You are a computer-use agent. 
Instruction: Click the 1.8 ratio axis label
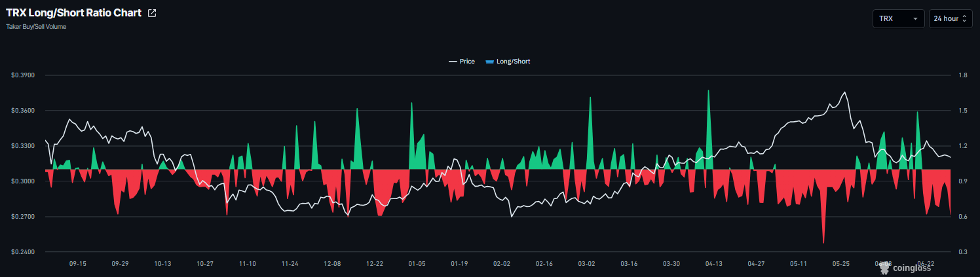tap(962, 75)
